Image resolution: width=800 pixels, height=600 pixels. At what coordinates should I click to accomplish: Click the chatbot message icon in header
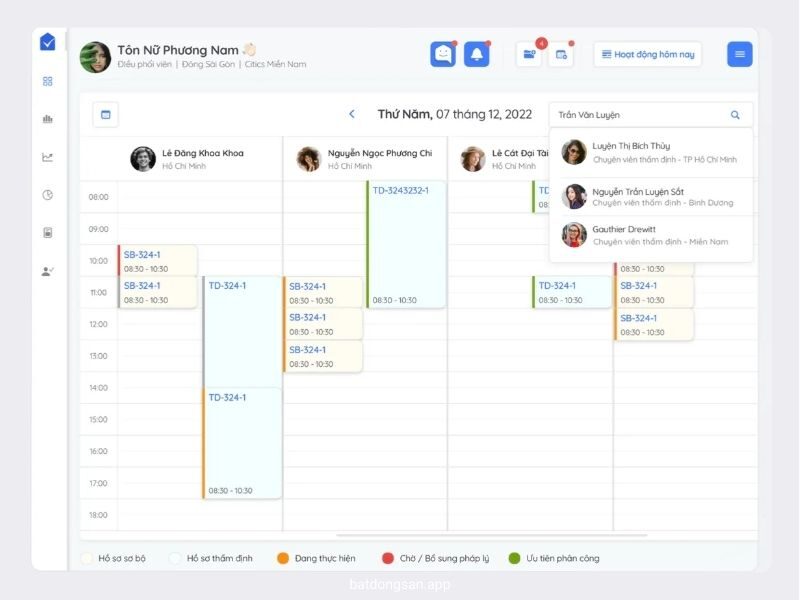tap(442, 54)
